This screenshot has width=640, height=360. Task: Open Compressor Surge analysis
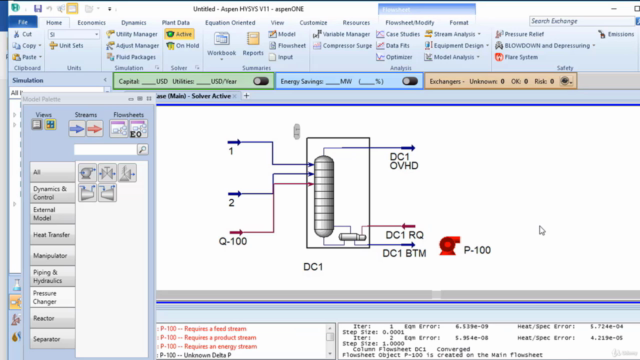(342, 46)
